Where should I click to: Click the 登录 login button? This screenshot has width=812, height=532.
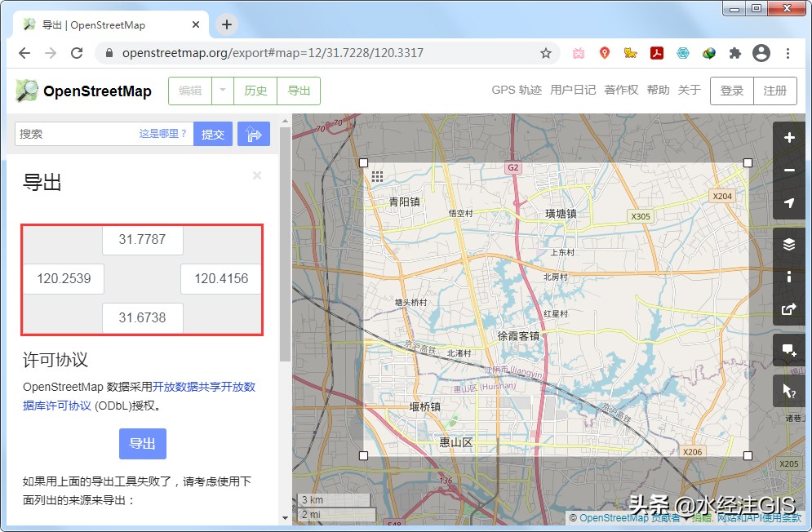(x=732, y=91)
